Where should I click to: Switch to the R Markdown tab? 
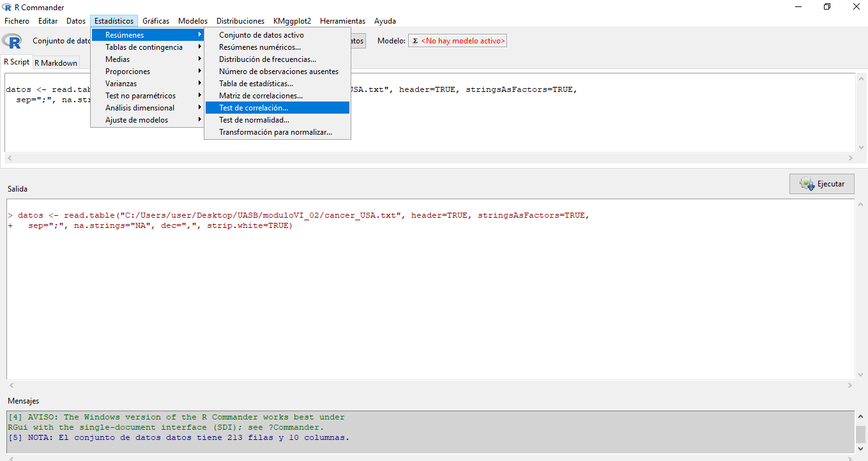[56, 63]
